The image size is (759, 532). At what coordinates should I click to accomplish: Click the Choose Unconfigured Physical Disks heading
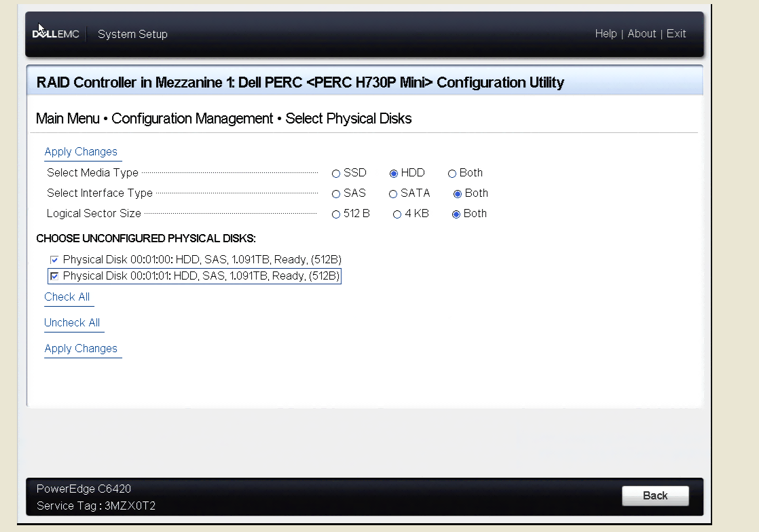pyautogui.click(x=146, y=238)
